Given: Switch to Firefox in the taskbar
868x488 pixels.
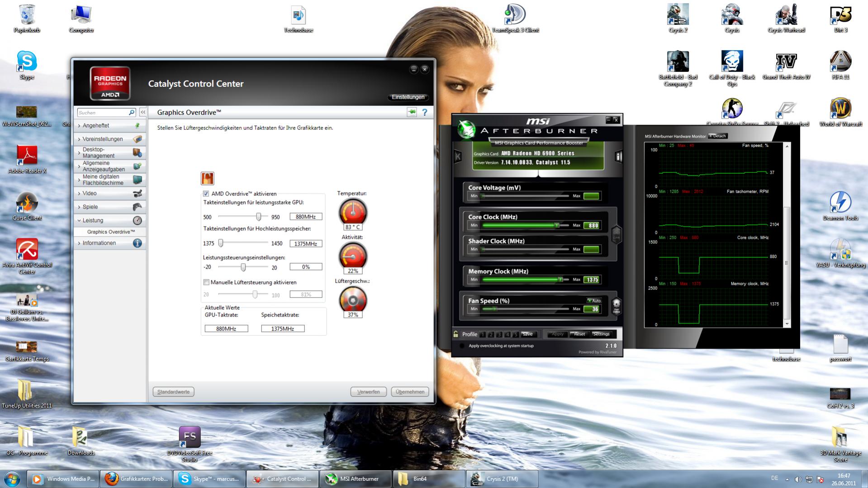Looking at the screenshot, I should 137,479.
